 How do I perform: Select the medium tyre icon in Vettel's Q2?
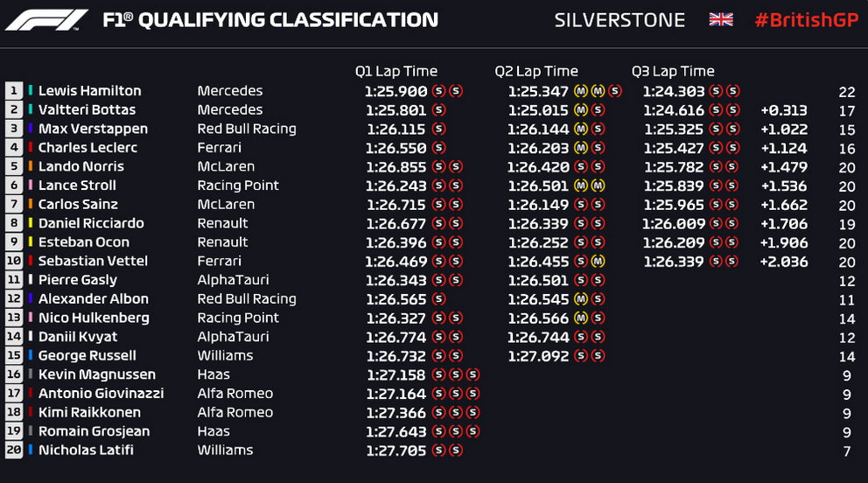[x=598, y=262]
